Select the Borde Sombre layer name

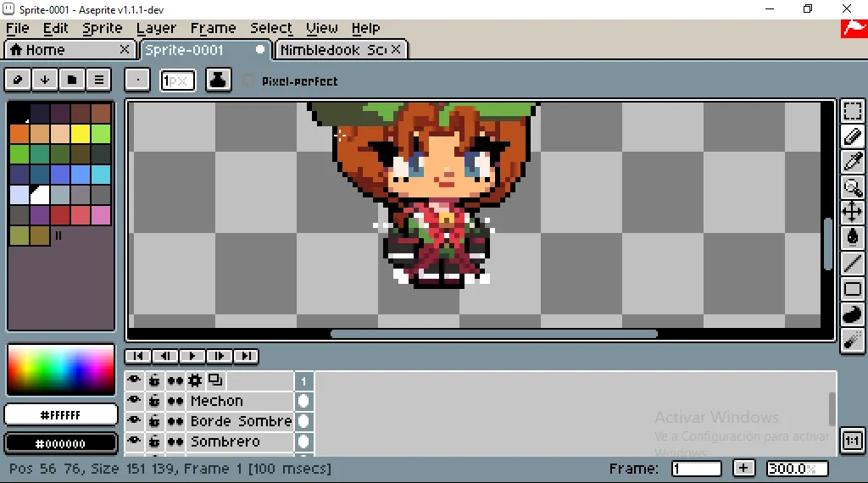click(242, 421)
